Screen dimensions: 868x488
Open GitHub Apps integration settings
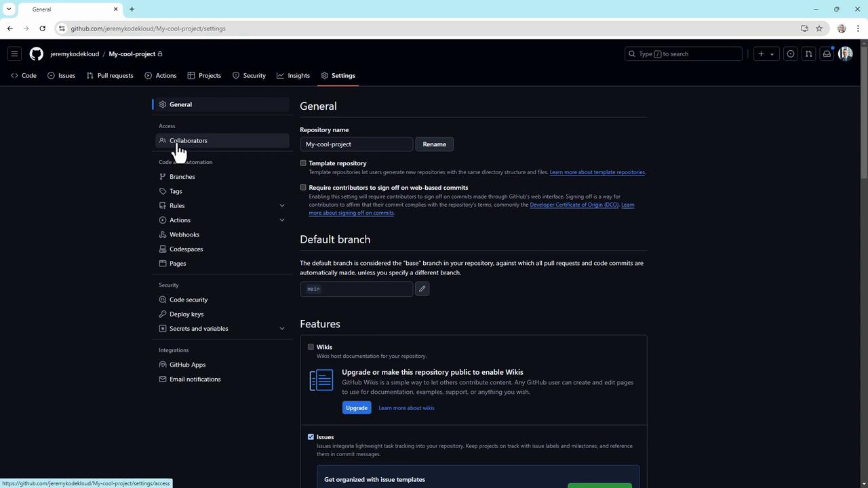coord(223,365)
